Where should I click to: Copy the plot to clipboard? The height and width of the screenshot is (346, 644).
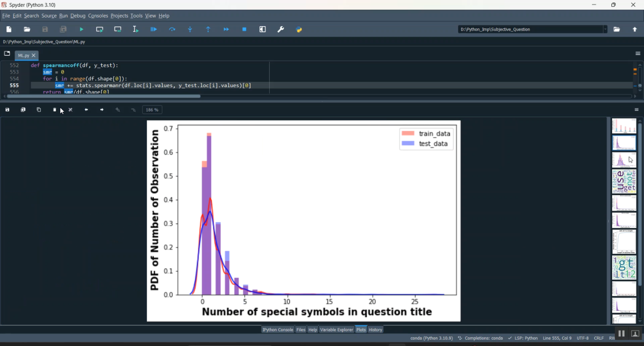coord(39,110)
